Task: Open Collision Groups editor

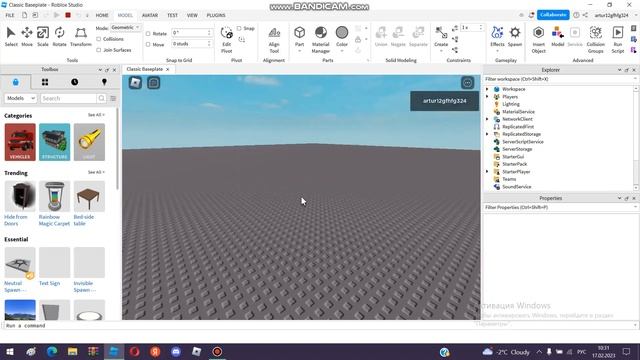Action: tap(596, 40)
